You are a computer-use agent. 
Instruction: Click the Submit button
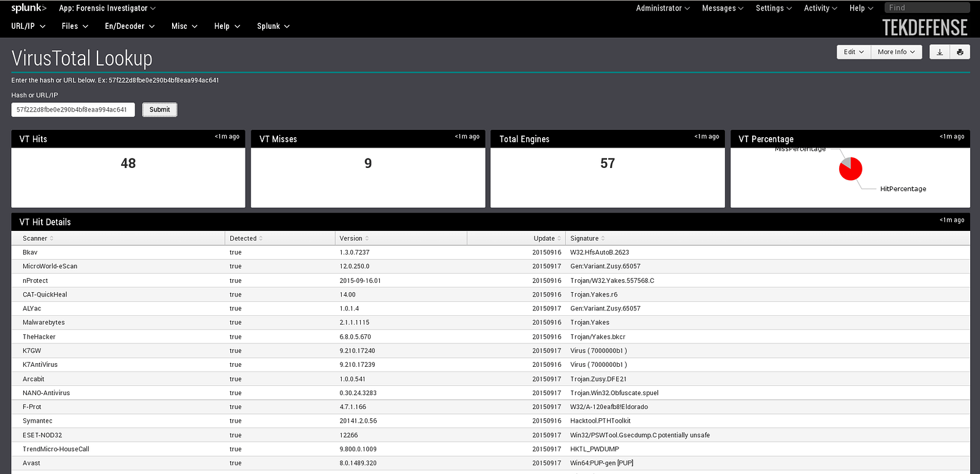tap(160, 110)
